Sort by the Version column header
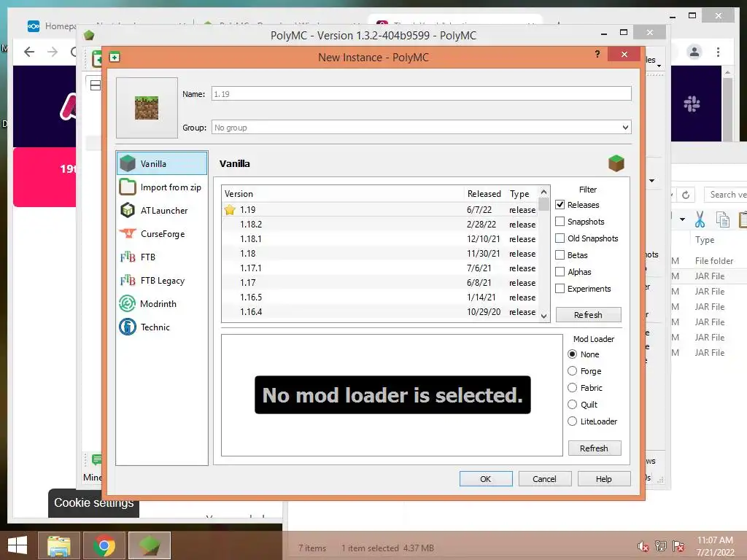 pyautogui.click(x=343, y=194)
